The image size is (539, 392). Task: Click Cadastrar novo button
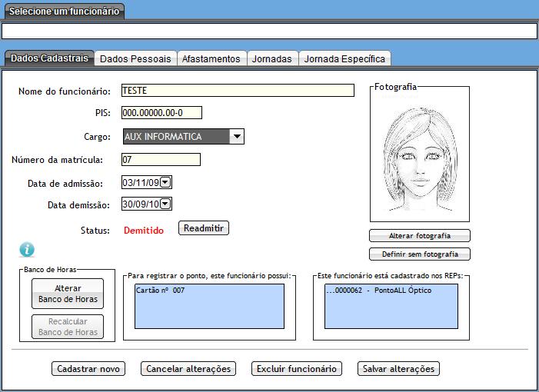[x=88, y=369]
